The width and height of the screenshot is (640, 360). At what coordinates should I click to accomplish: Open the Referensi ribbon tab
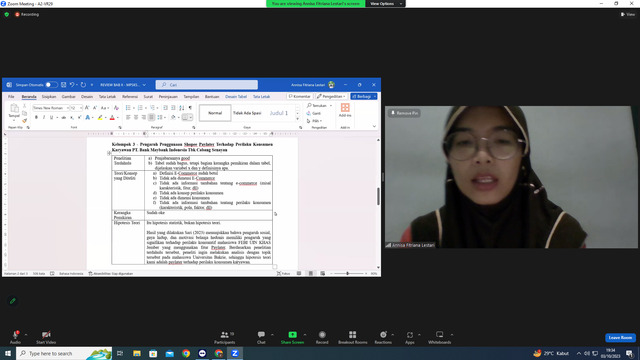[x=130, y=97]
